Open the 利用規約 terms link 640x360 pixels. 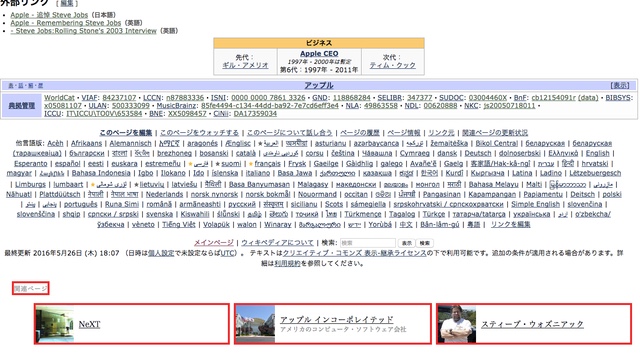287,263
